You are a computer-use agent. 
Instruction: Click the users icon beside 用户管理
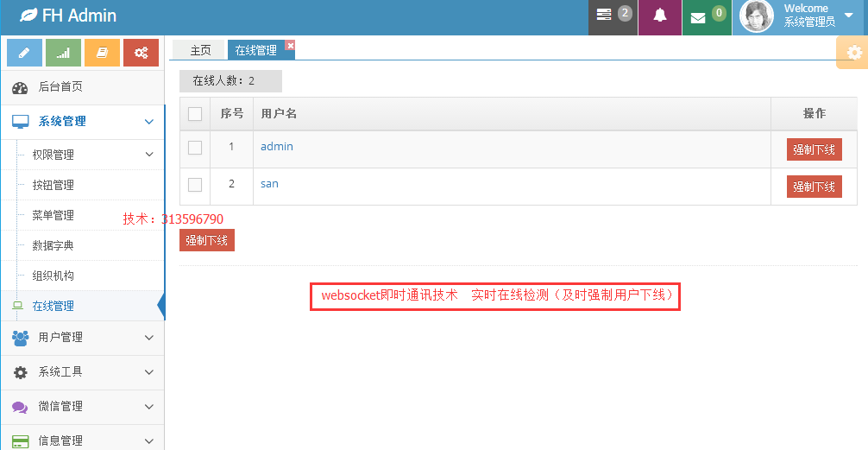(x=20, y=338)
